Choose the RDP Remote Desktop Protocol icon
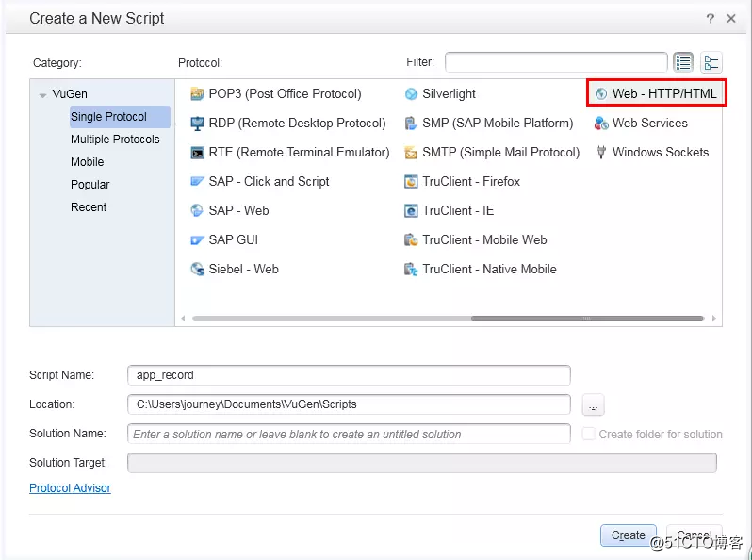This screenshot has height=560, width=752. (197, 124)
